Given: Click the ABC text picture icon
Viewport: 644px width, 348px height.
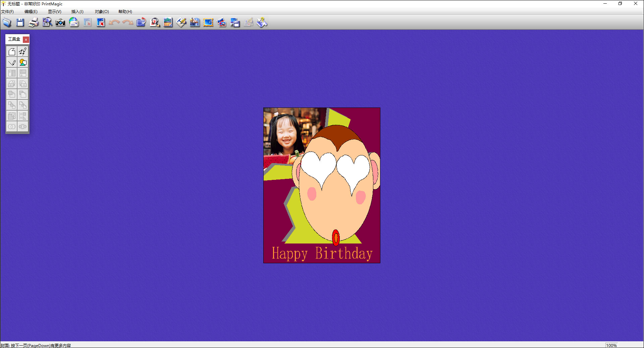Looking at the screenshot, I should [x=168, y=22].
